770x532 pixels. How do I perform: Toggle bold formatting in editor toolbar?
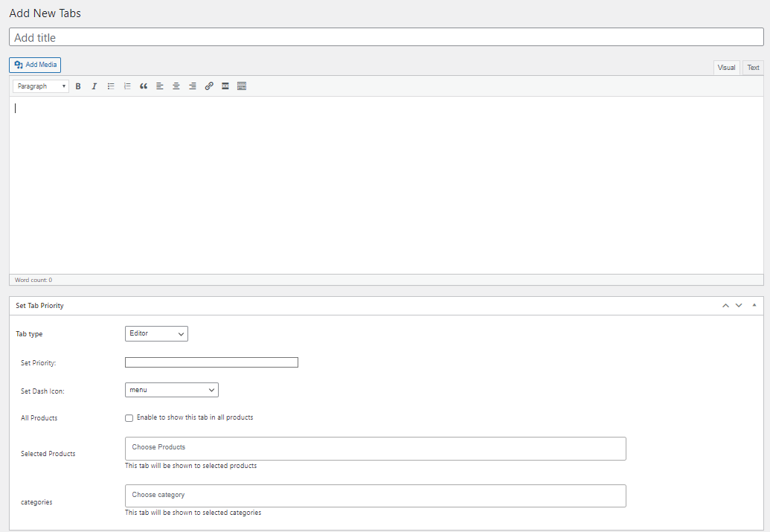[x=78, y=86]
